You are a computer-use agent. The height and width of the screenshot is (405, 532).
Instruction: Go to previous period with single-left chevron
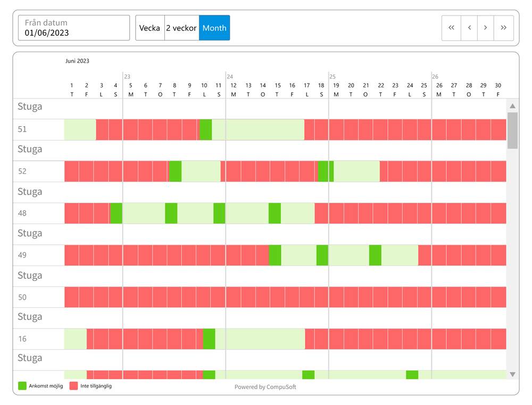[469, 28]
